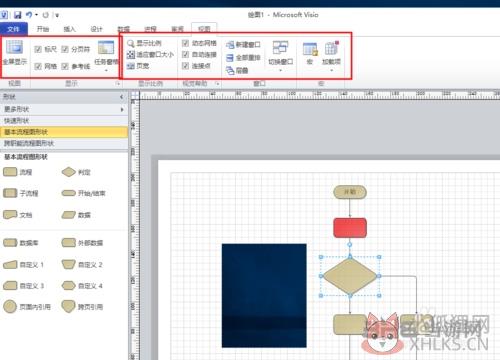This screenshot has width=500, height=360.
Task: Open the 跨职能流程图形状 stencil title
Action: coord(64,143)
